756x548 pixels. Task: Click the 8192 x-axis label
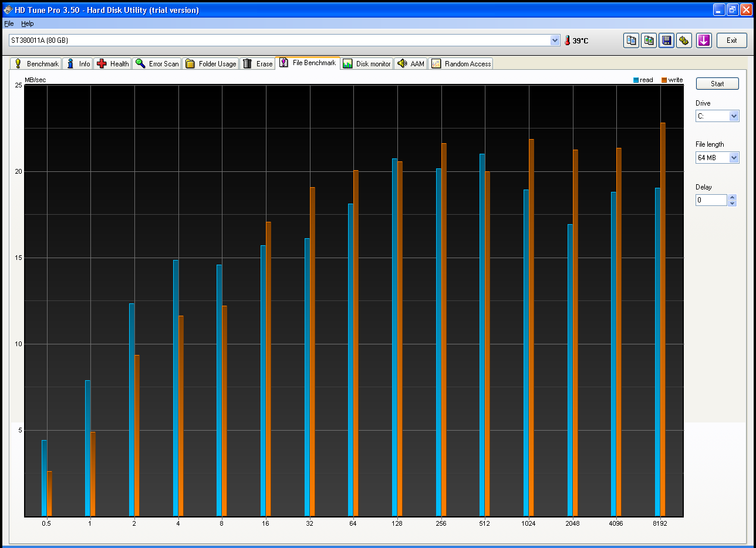(660, 523)
